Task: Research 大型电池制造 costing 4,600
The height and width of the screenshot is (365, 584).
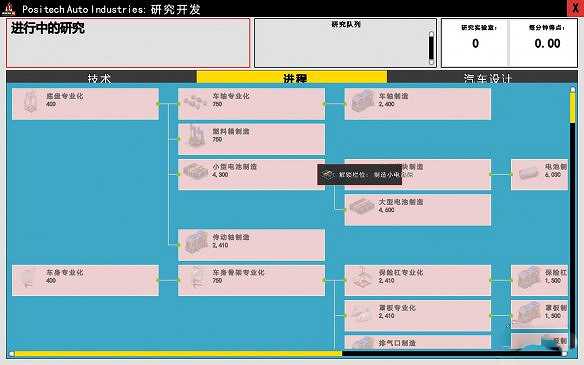Action: tap(418, 210)
